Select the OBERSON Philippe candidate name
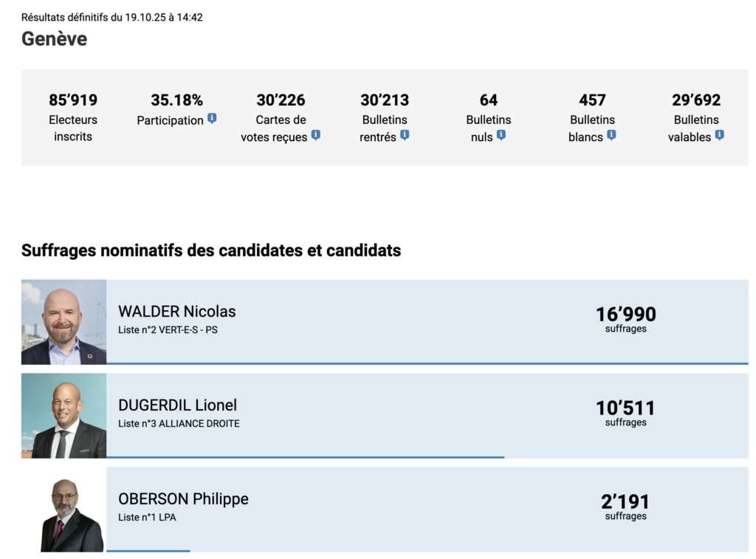The image size is (756, 559). pos(183,499)
